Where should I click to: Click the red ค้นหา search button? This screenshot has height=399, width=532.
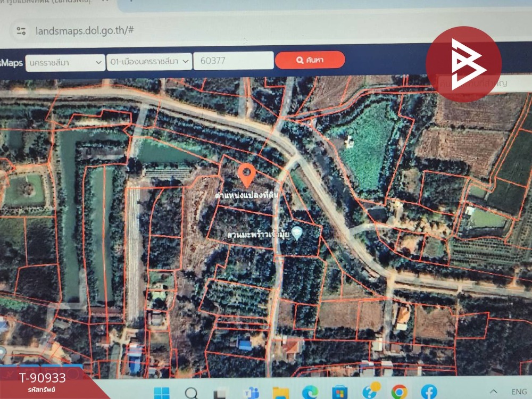click(x=310, y=60)
